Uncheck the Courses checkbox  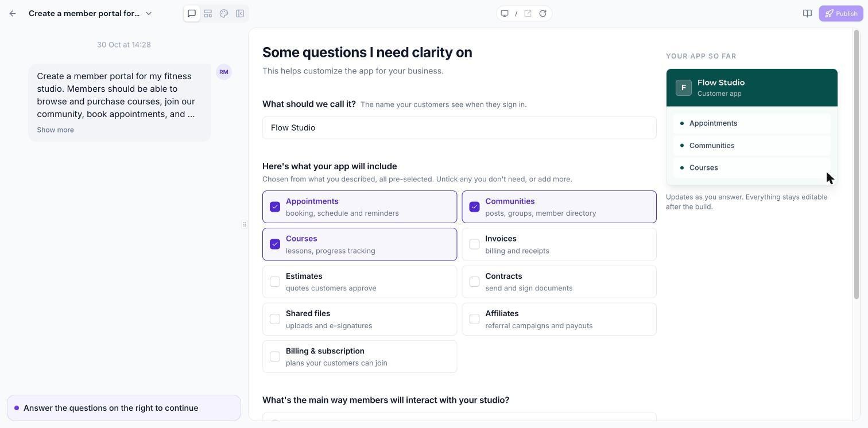point(275,244)
